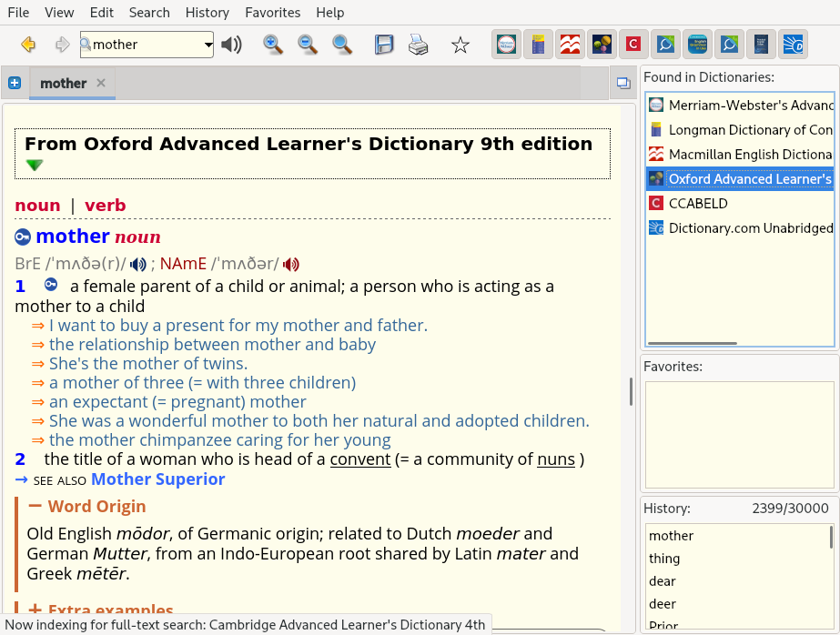Follow the nuns link
The width and height of the screenshot is (840, 635).
pyautogui.click(x=556, y=459)
